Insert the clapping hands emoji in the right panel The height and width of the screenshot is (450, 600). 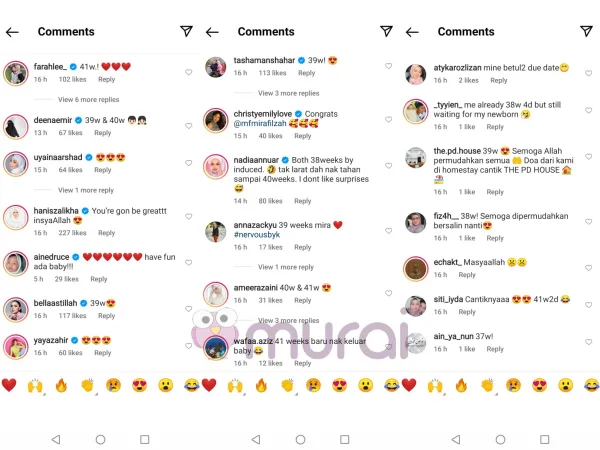click(488, 385)
